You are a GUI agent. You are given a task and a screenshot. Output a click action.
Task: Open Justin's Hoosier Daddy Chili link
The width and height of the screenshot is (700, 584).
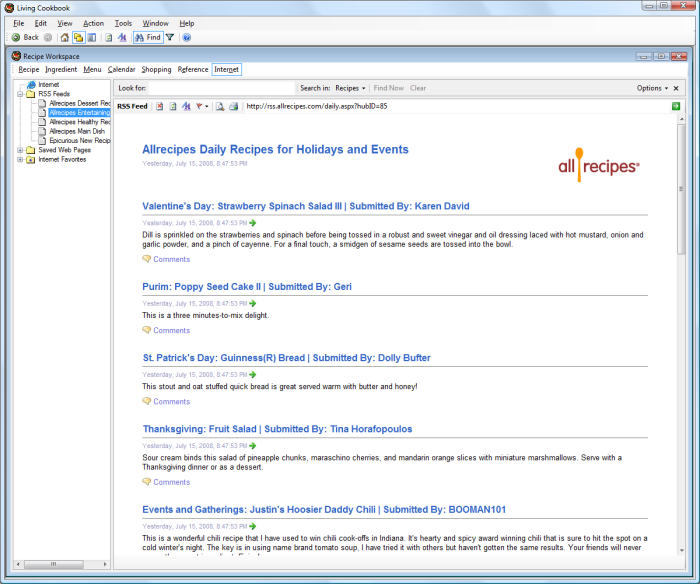click(324, 509)
